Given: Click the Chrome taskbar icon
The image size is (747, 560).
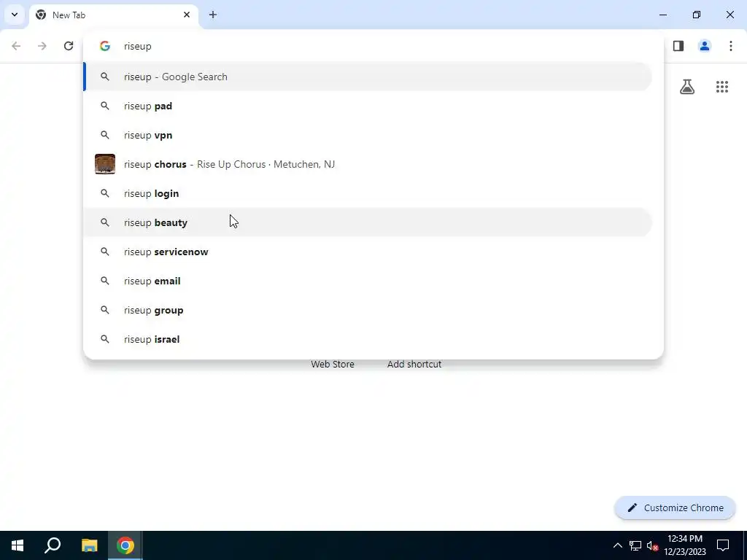Looking at the screenshot, I should [125, 545].
